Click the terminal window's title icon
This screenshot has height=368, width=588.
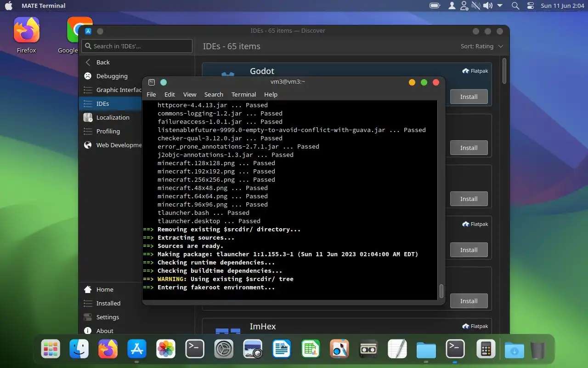pyautogui.click(x=152, y=82)
